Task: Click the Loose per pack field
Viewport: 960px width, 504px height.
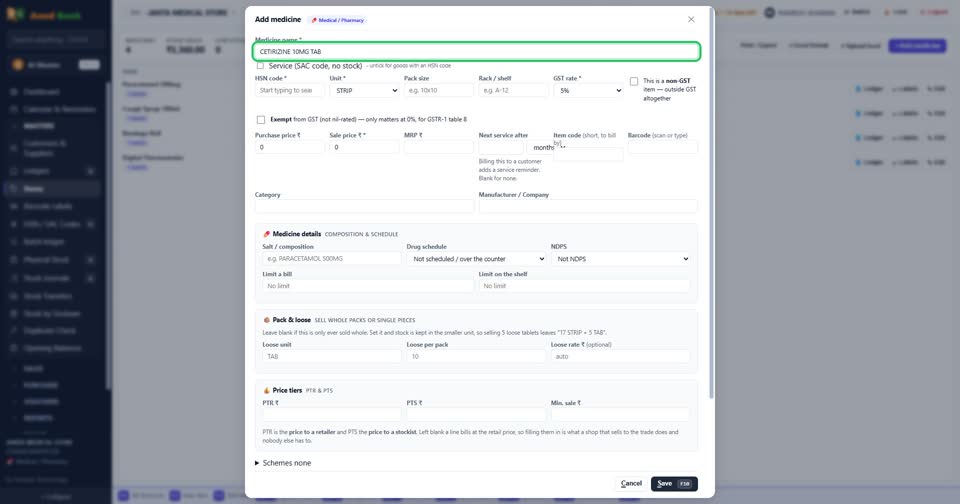Action: pos(476,356)
